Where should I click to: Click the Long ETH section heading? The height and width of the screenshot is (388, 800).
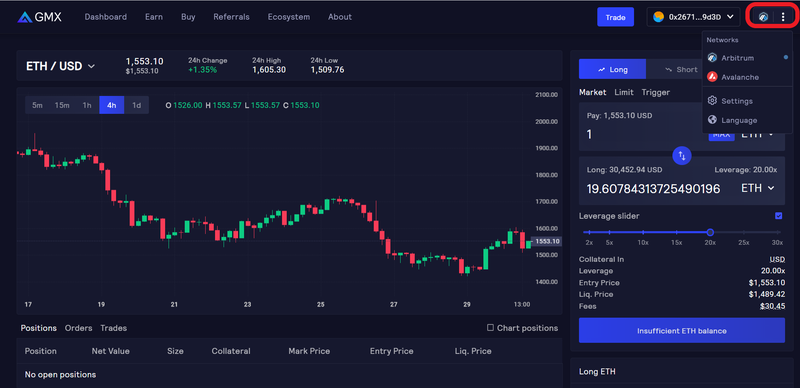[x=597, y=372]
